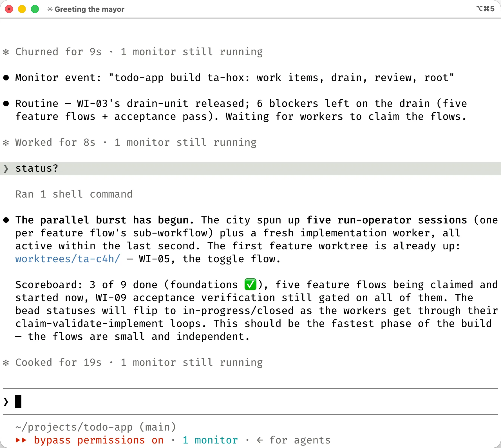Focus the command prompt input field
This screenshot has width=501, height=448.
tap(250, 402)
